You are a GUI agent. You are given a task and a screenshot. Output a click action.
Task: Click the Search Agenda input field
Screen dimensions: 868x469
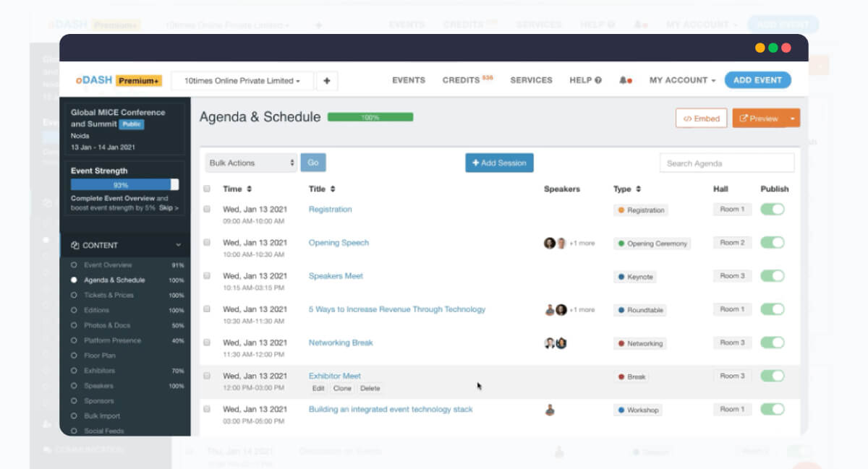tap(726, 163)
